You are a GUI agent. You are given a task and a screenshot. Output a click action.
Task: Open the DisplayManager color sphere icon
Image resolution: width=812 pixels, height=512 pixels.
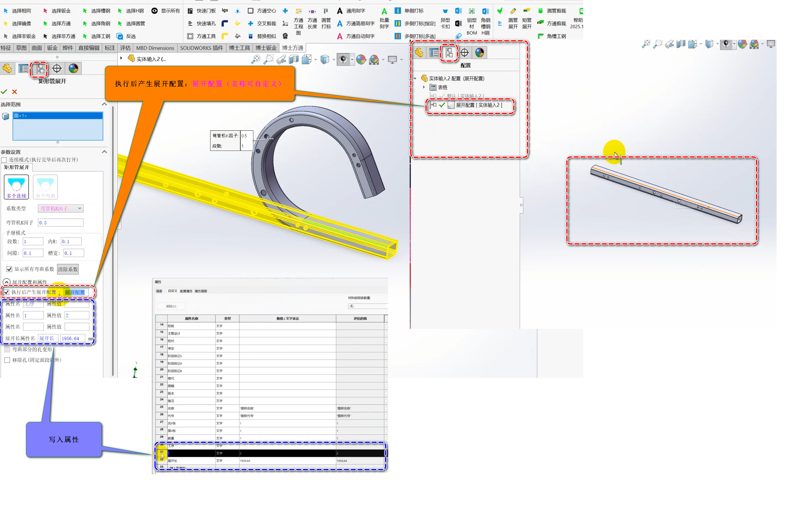(x=73, y=69)
